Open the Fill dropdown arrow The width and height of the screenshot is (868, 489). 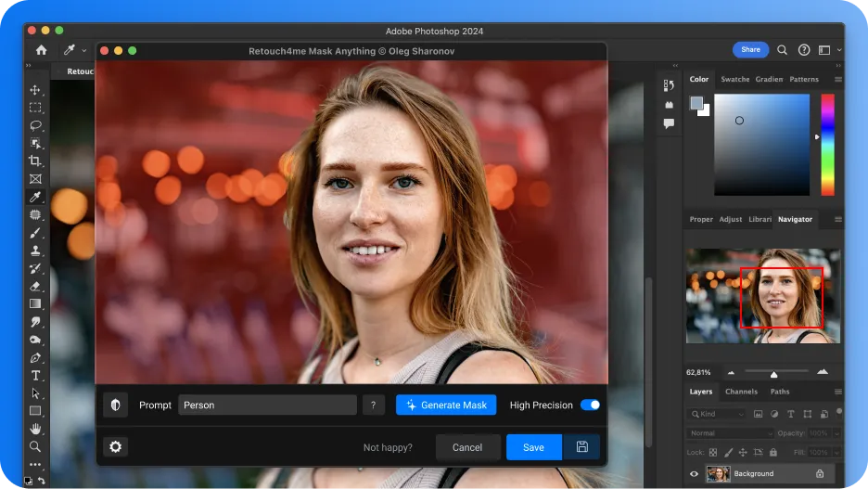tap(837, 453)
